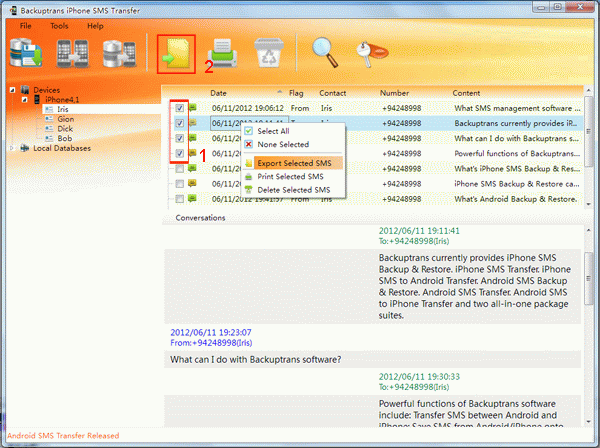The height and width of the screenshot is (448, 600).
Task: Open the Help menu
Action: coord(95,26)
